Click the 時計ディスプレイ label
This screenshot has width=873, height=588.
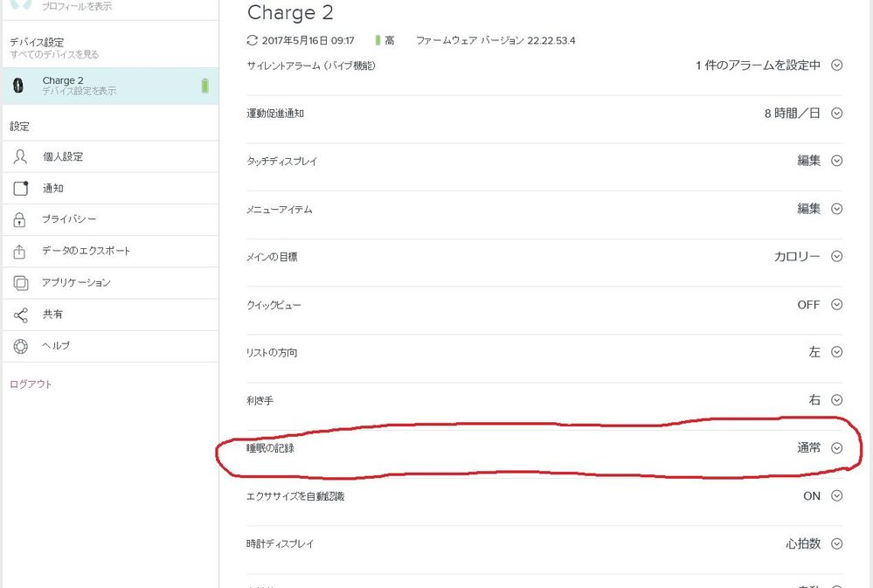(x=280, y=544)
